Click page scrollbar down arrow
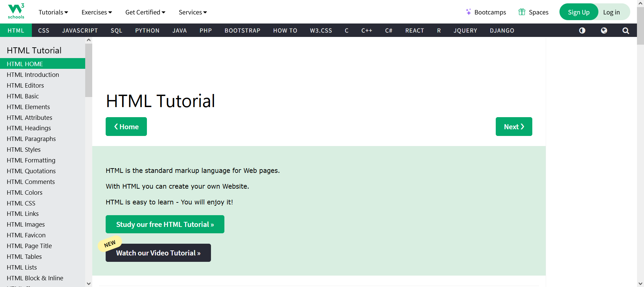The width and height of the screenshot is (644, 287). pos(640,284)
